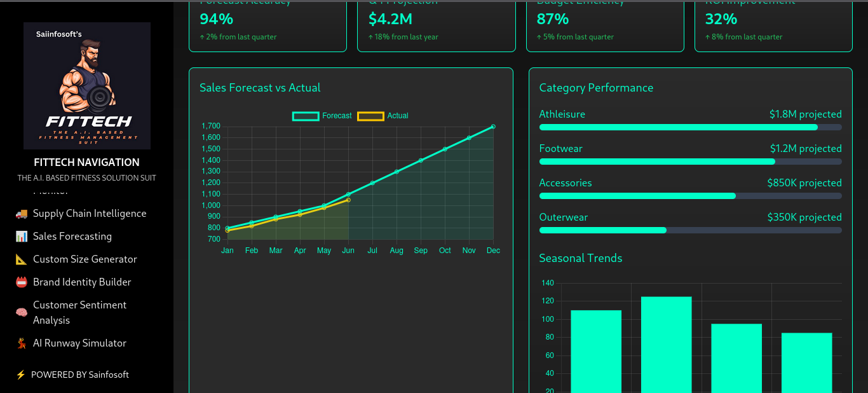Click the tallest Seasonal Trends bar

coord(666,343)
